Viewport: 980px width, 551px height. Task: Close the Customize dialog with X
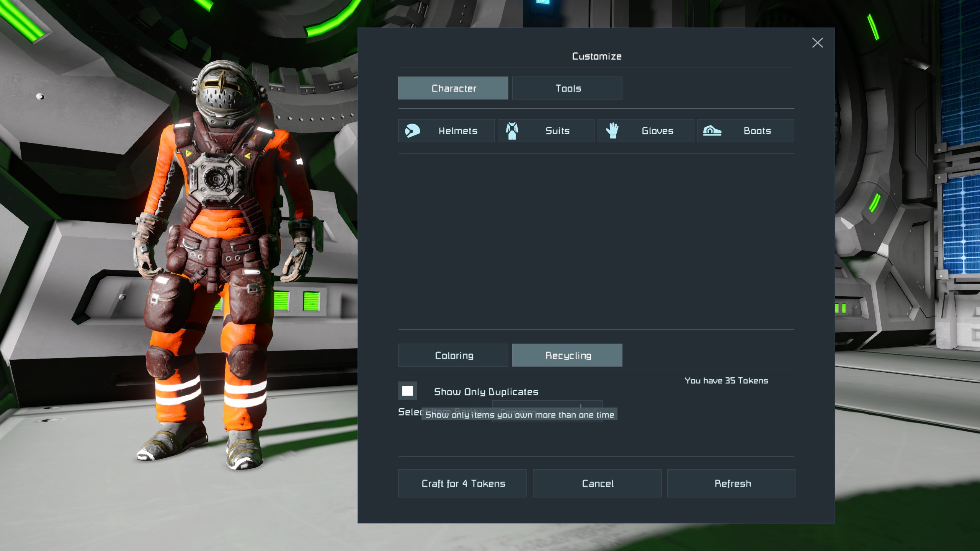click(x=817, y=43)
